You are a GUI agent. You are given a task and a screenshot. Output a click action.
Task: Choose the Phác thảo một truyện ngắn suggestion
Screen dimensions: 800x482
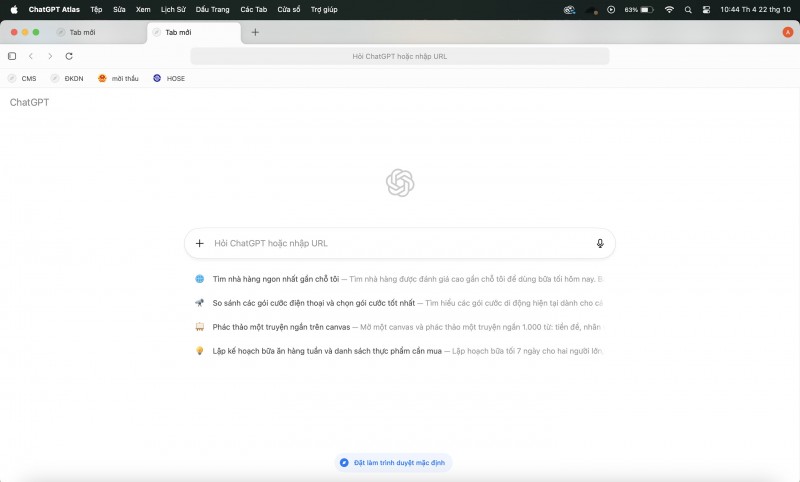280,326
